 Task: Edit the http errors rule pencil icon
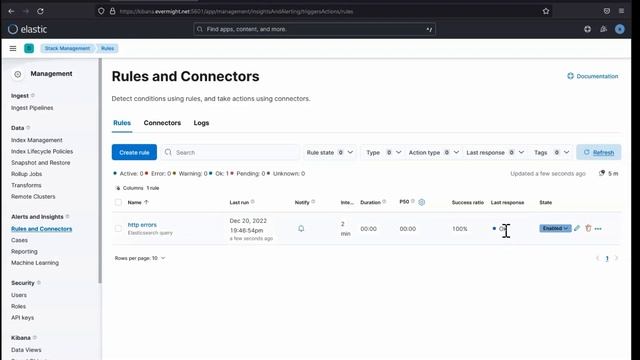tap(577, 228)
